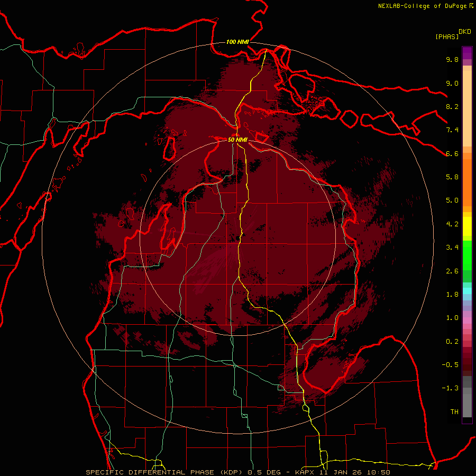Image resolution: width=476 pixels, height=476 pixels.
Task: Click the 5.8 value on color scale
Action: click(x=452, y=177)
